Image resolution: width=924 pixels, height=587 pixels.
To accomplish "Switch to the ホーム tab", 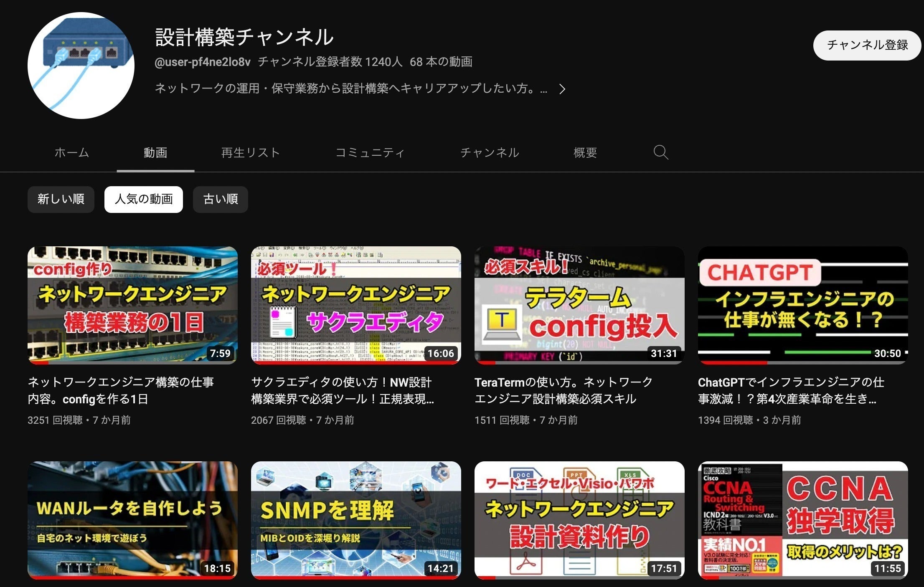I will pyautogui.click(x=72, y=153).
